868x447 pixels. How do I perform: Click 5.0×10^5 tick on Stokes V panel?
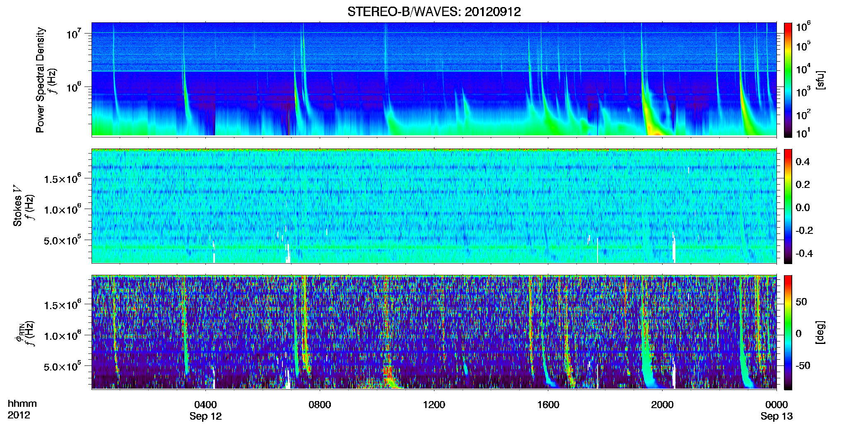tap(63, 240)
